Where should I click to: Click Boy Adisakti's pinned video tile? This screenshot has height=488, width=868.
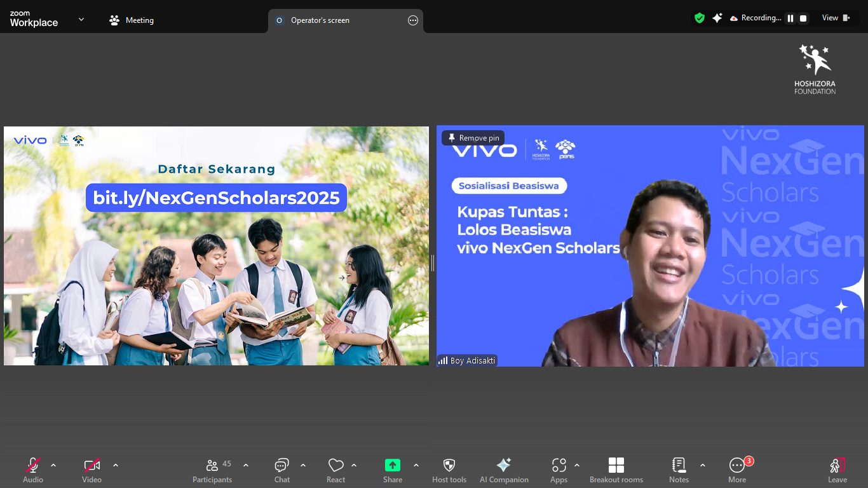[650, 246]
